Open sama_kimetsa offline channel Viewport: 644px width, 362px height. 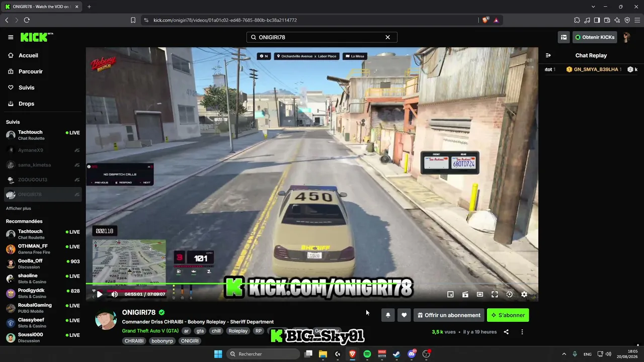click(43, 165)
